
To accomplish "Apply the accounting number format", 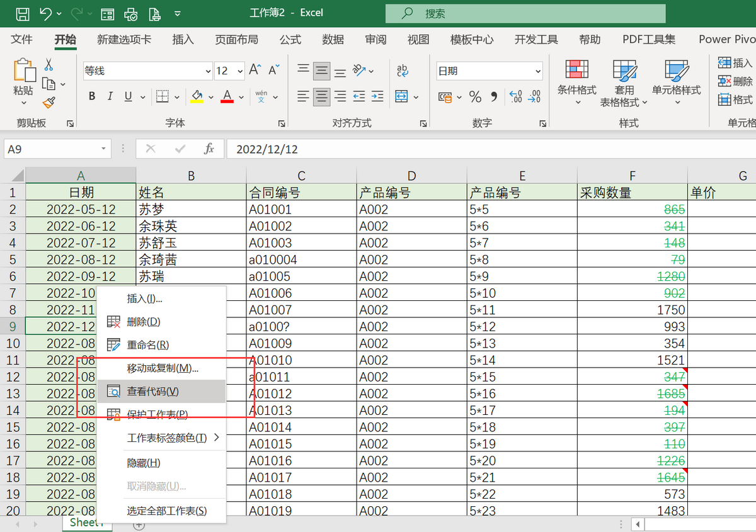I will click(445, 97).
